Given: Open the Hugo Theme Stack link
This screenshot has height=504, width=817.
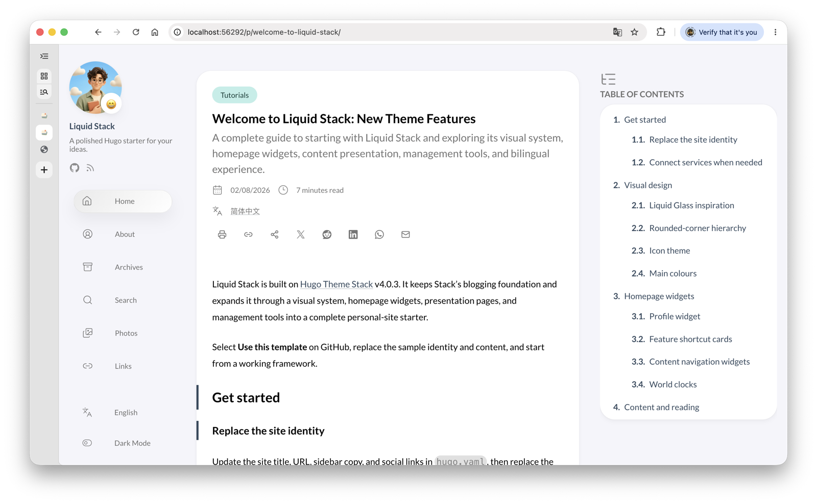Looking at the screenshot, I should point(337,284).
